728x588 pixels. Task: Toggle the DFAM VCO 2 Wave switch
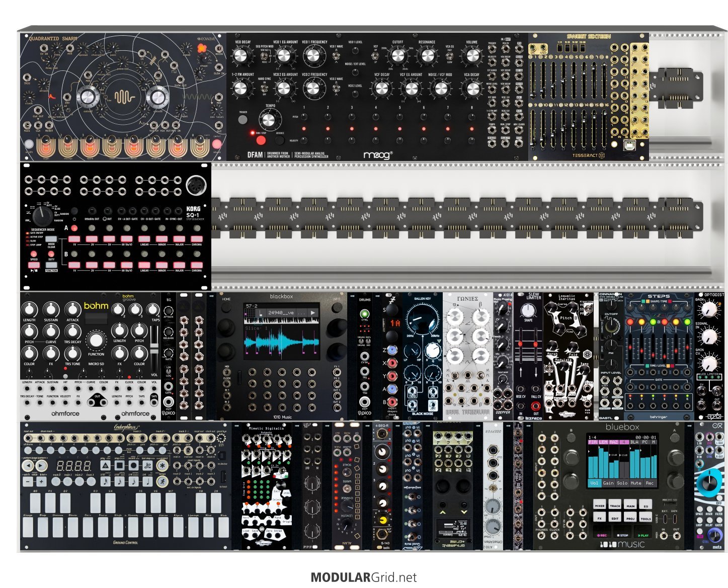pyautogui.click(x=336, y=89)
